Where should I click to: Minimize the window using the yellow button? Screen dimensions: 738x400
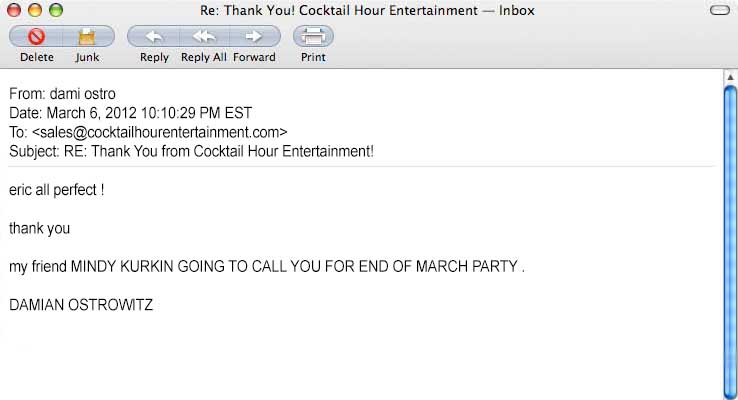click(x=35, y=11)
